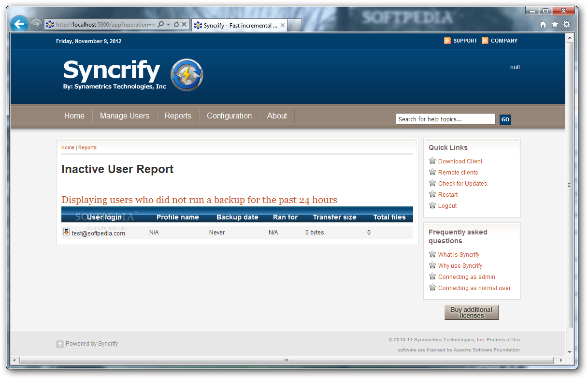
Task: Click the GO search button
Action: pyautogui.click(x=505, y=119)
